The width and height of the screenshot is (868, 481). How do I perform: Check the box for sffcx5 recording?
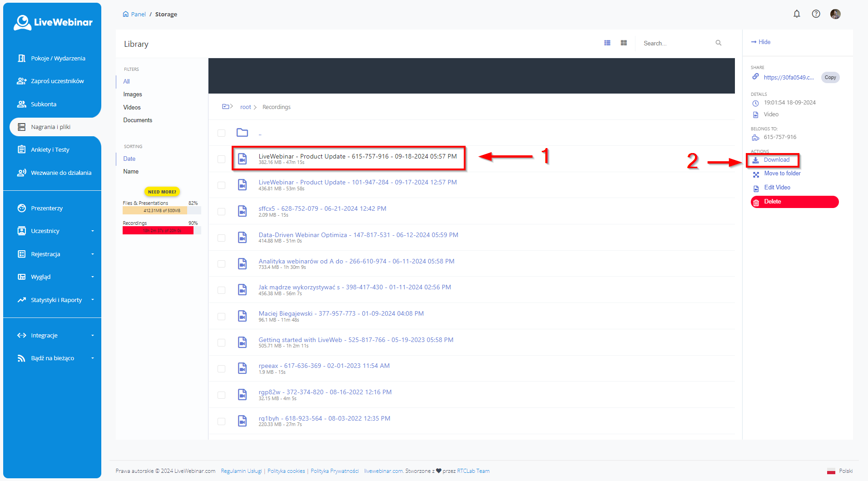coord(221,212)
